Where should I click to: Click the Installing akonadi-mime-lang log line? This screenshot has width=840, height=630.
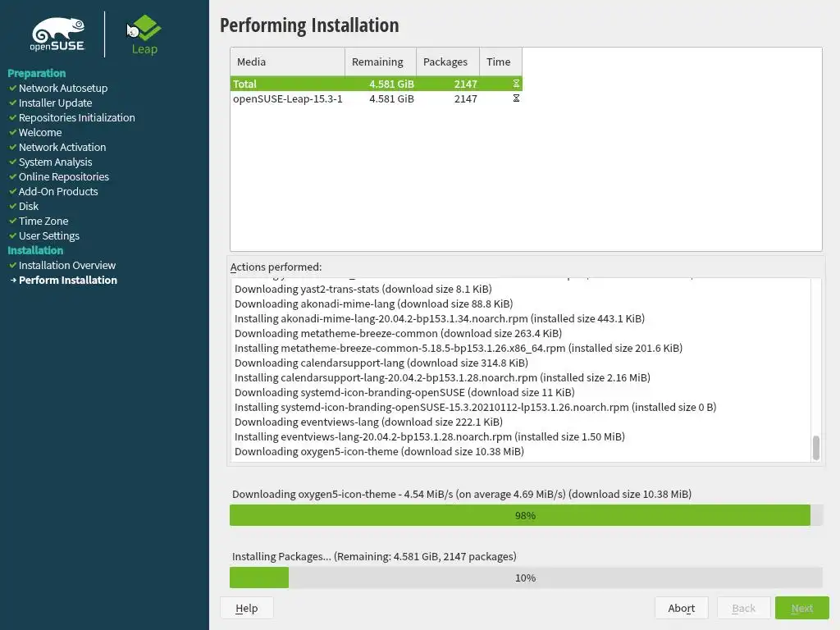pyautogui.click(x=440, y=318)
